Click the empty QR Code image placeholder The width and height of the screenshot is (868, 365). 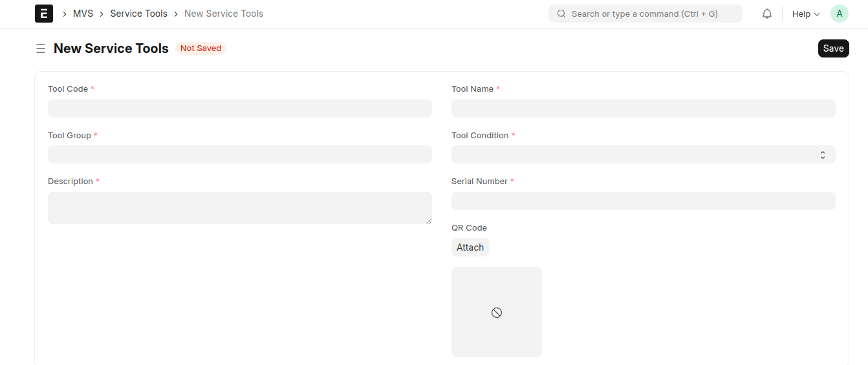pyautogui.click(x=496, y=312)
